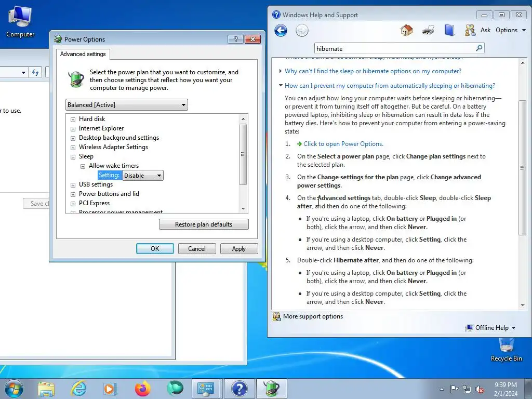Switch to Power Options taskbar button
This screenshot has width=532, height=399.
point(271,389)
